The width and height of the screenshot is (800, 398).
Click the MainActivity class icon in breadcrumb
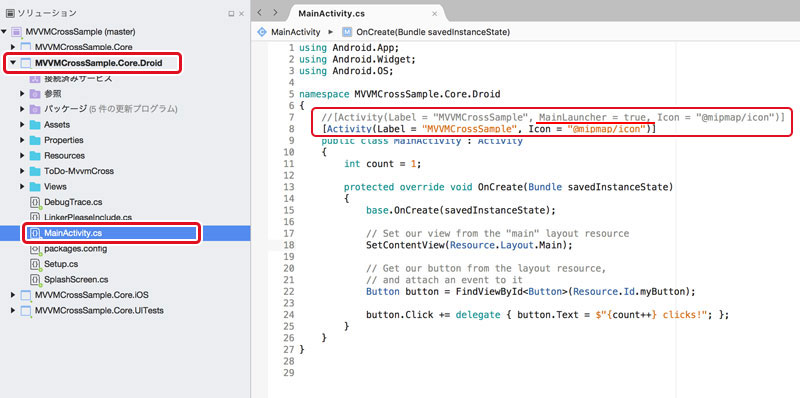pos(262,32)
